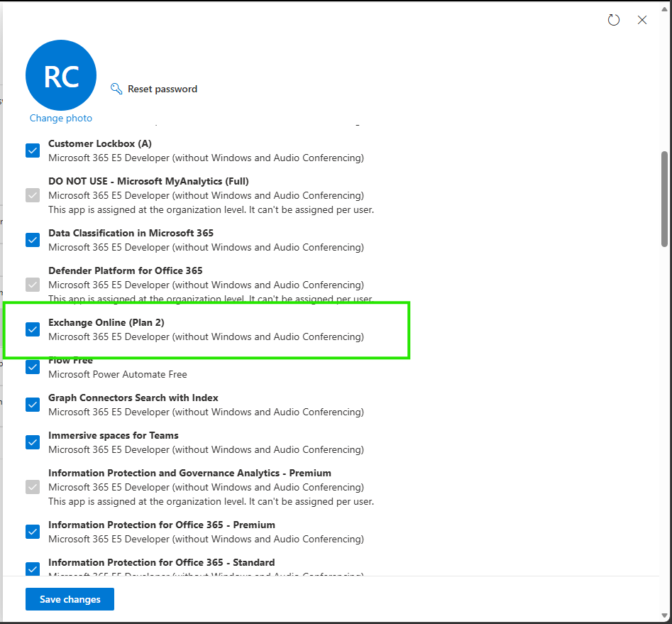Screen dimensions: 672x624
Task: Uncheck the Exchange Online (Plan 2) checkbox
Action: [x=33, y=329]
